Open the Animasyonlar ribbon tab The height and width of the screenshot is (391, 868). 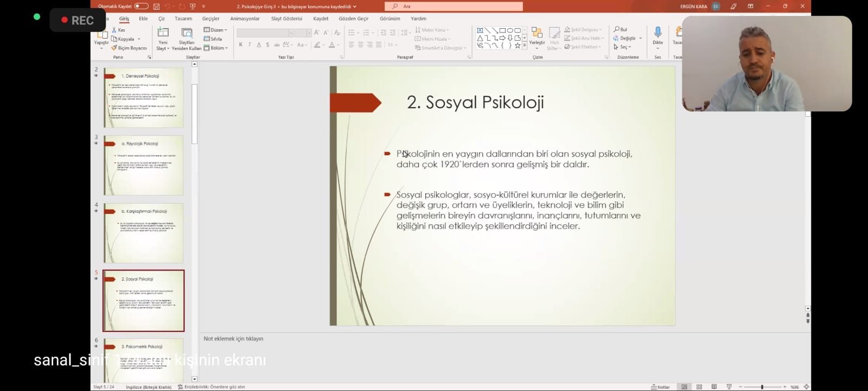pyautogui.click(x=245, y=18)
